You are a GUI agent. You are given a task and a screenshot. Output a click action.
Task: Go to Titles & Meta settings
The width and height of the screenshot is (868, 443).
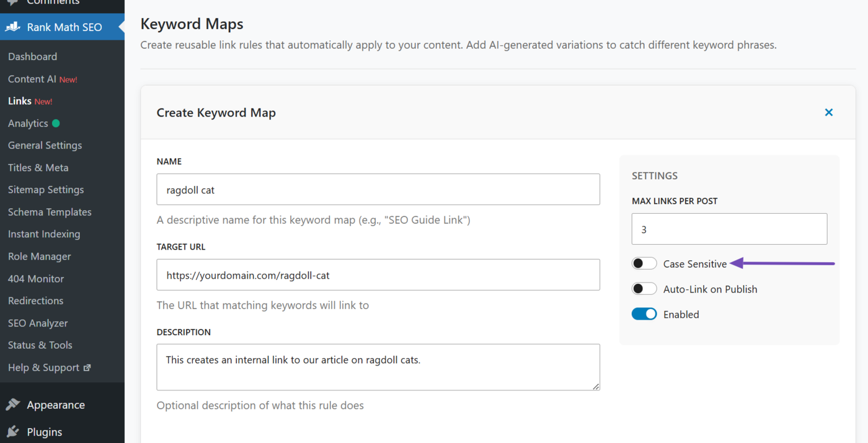tap(38, 167)
